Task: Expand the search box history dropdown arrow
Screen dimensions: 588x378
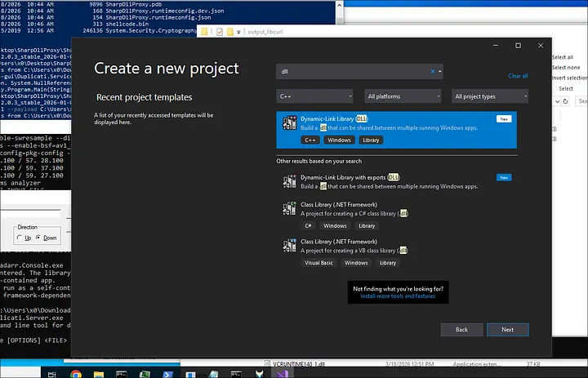Action: (440, 71)
